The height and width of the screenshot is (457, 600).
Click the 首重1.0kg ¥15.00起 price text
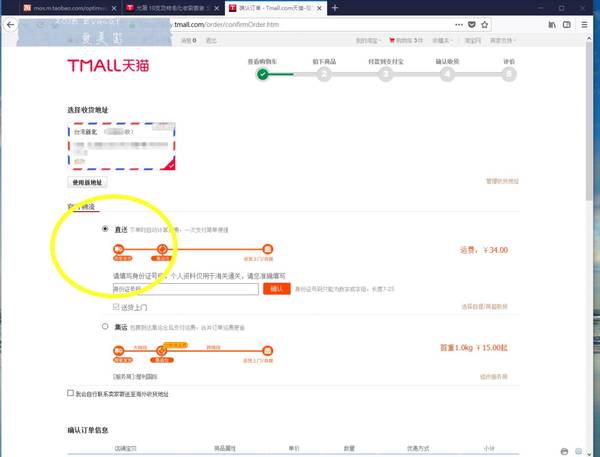point(474,348)
